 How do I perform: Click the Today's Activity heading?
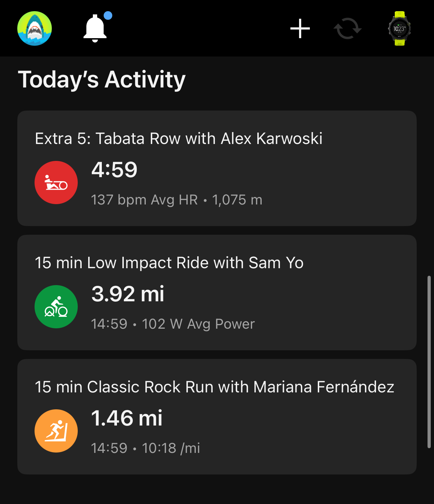102,80
